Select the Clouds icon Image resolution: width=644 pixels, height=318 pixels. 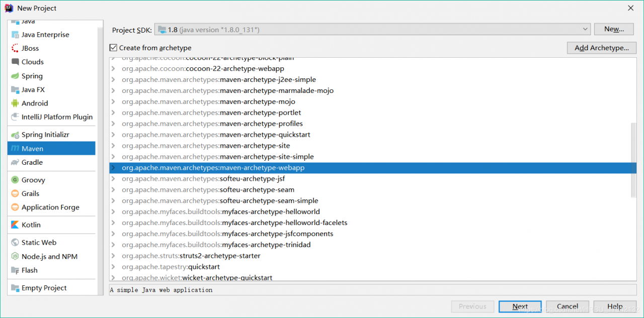15,62
